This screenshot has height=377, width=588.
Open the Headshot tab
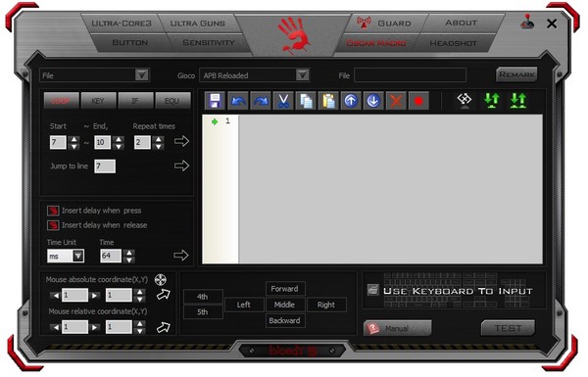click(453, 43)
